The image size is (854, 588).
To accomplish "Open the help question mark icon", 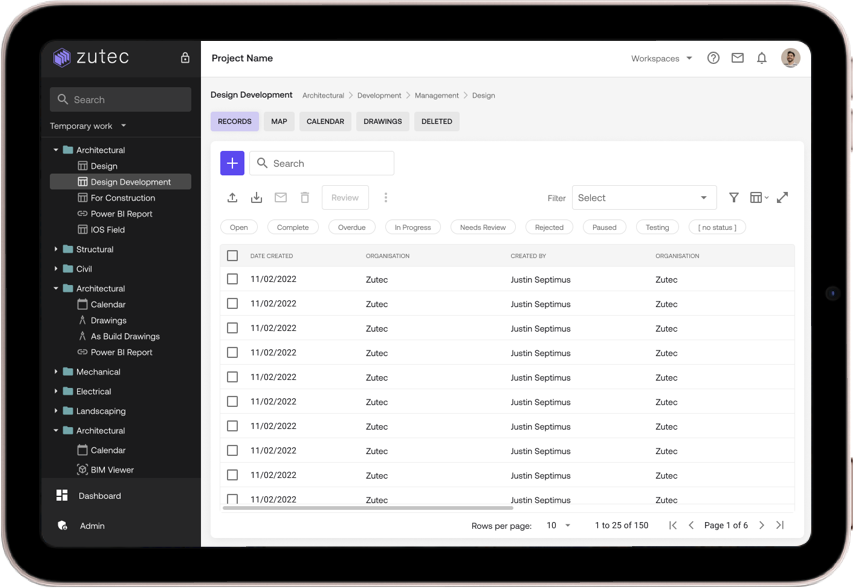I will point(713,58).
